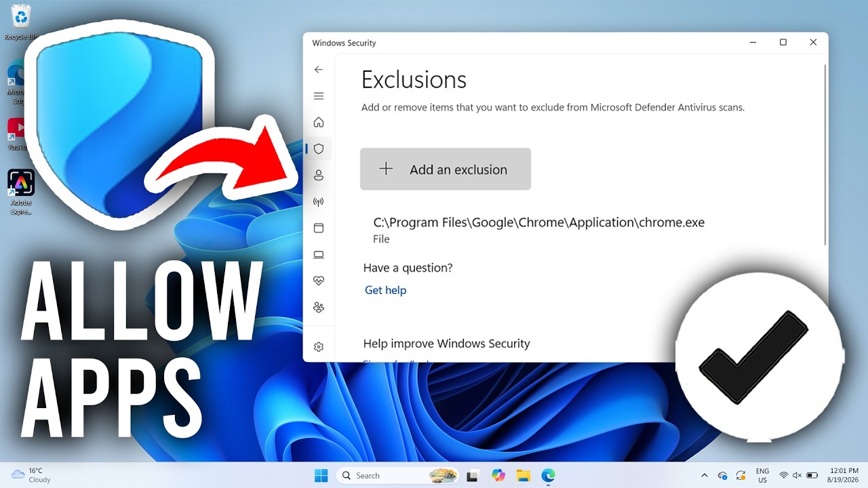This screenshot has width=868, height=488.
Task: Click the Add an exclusion button
Action: click(x=446, y=169)
